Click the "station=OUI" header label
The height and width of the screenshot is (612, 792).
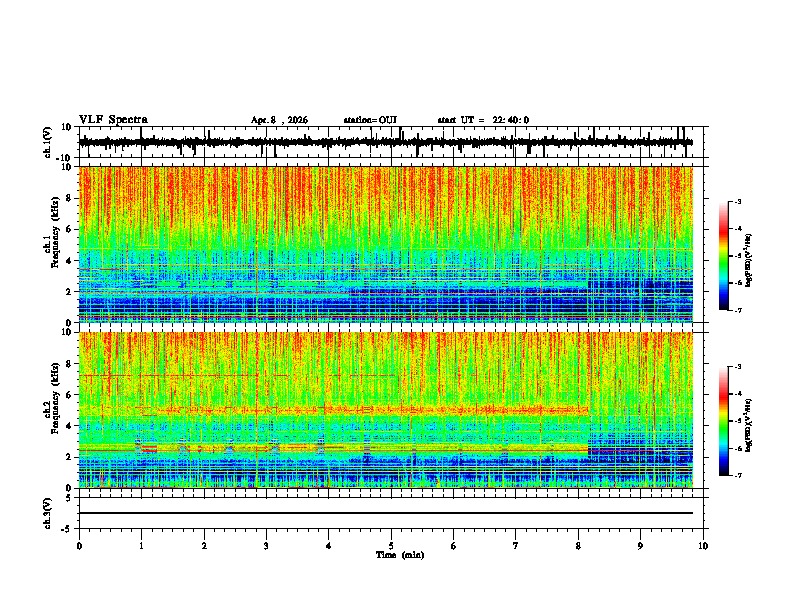pyautogui.click(x=370, y=120)
